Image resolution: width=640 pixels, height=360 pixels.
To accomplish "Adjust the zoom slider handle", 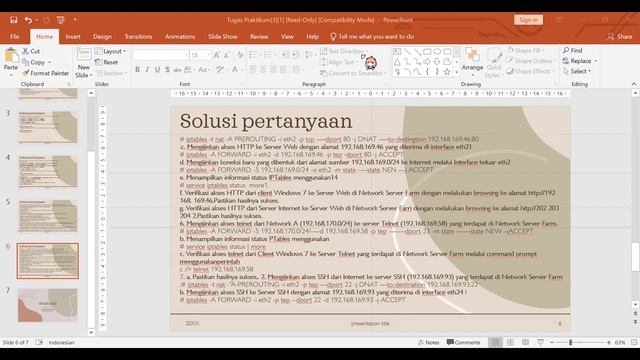I will [571, 342].
